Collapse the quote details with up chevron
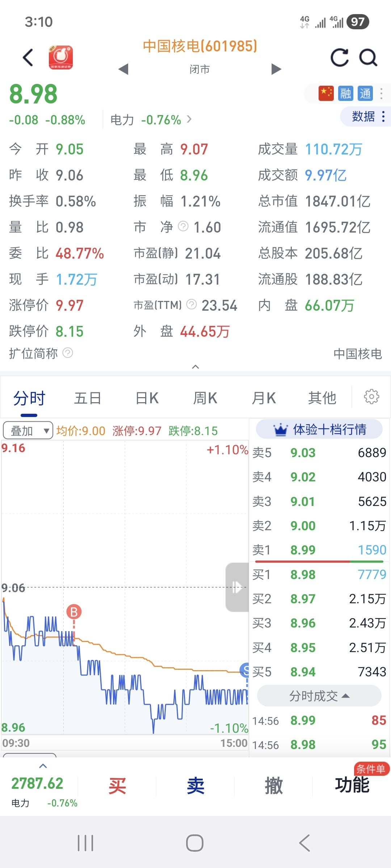The width and height of the screenshot is (391, 868). (195, 367)
